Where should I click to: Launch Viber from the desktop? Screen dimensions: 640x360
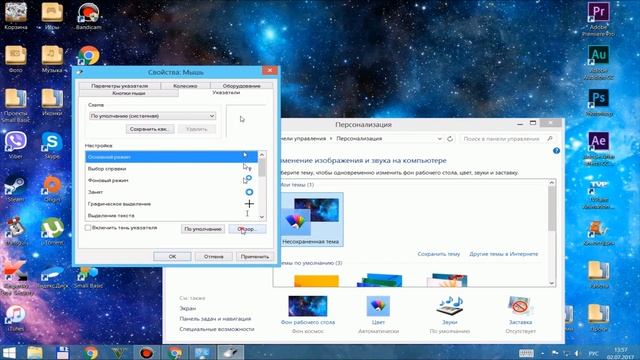coord(16,145)
